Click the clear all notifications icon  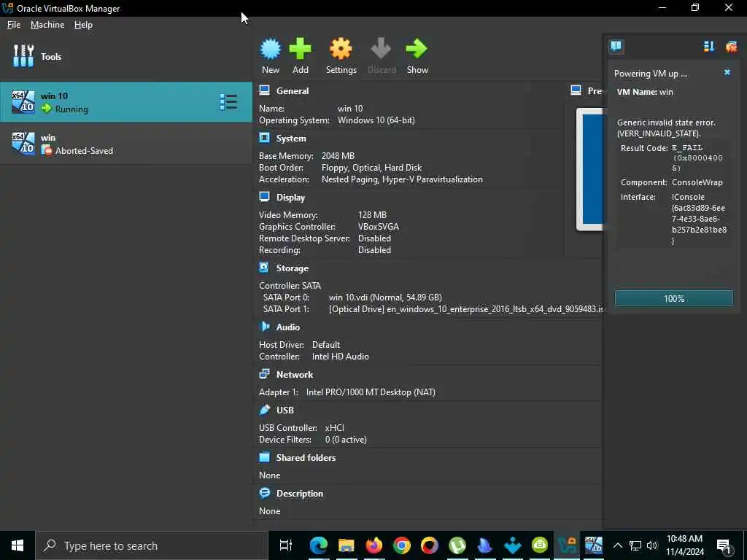coord(731,46)
